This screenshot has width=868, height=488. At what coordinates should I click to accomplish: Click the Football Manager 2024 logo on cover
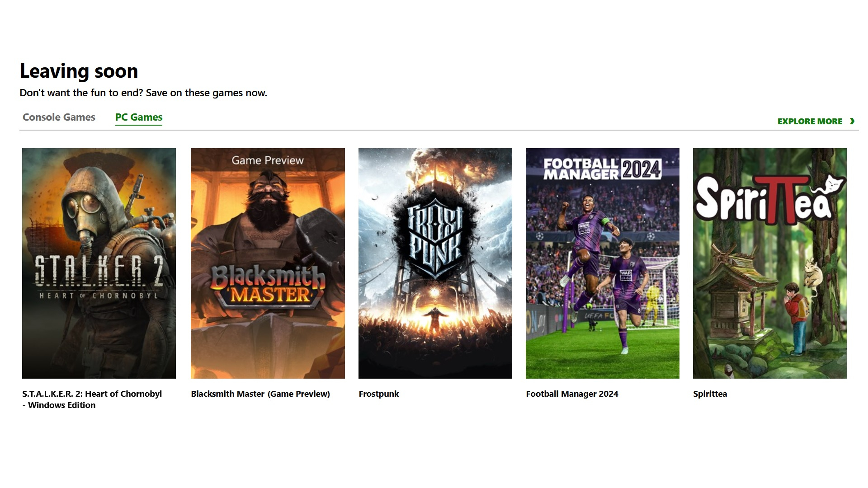(x=602, y=169)
